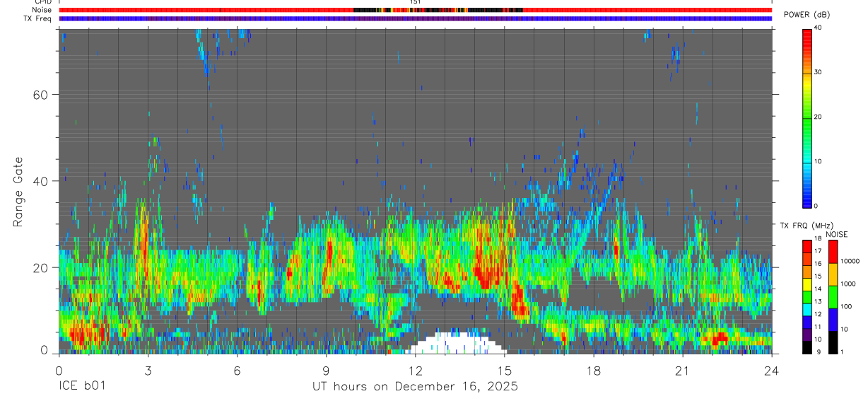
Task: Select the 'POWER (dB)' legend title
Action: pyautogui.click(x=807, y=15)
